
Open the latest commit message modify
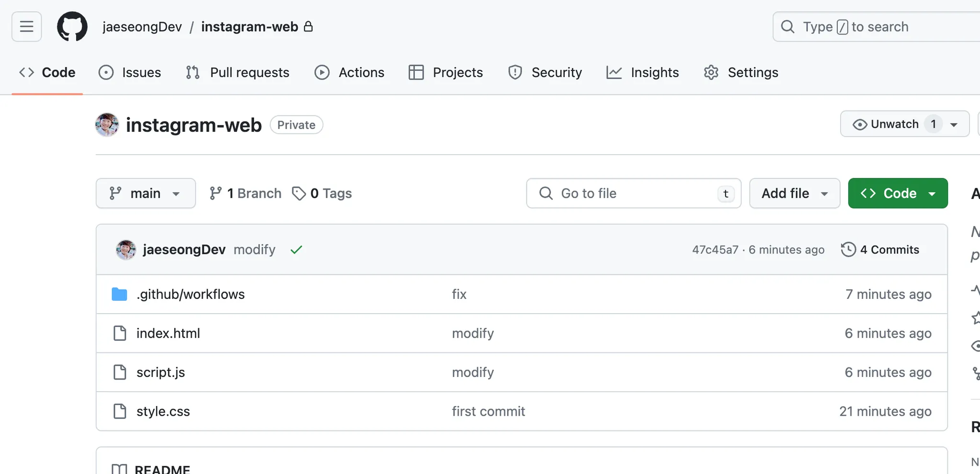[255, 250]
